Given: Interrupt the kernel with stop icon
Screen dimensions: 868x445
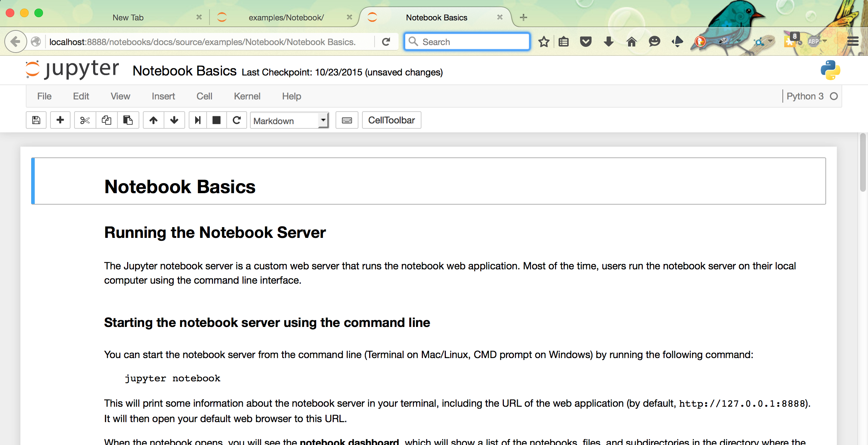Looking at the screenshot, I should (x=217, y=120).
